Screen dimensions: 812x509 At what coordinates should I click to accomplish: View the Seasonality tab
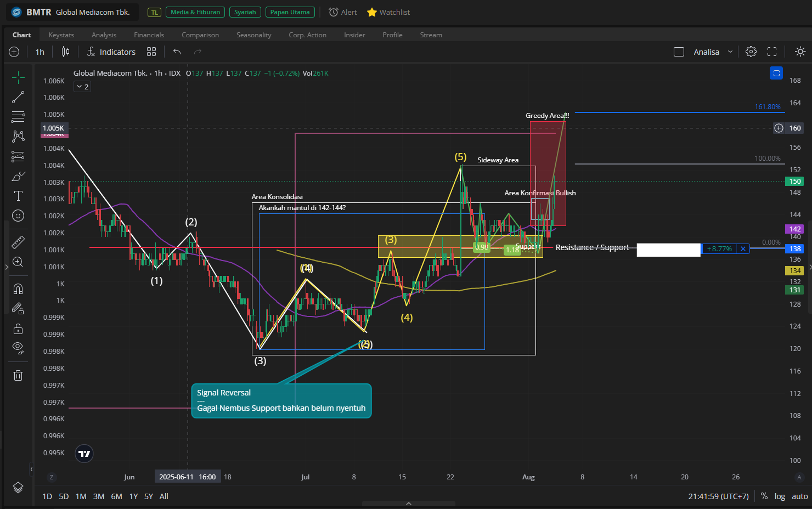click(x=254, y=35)
